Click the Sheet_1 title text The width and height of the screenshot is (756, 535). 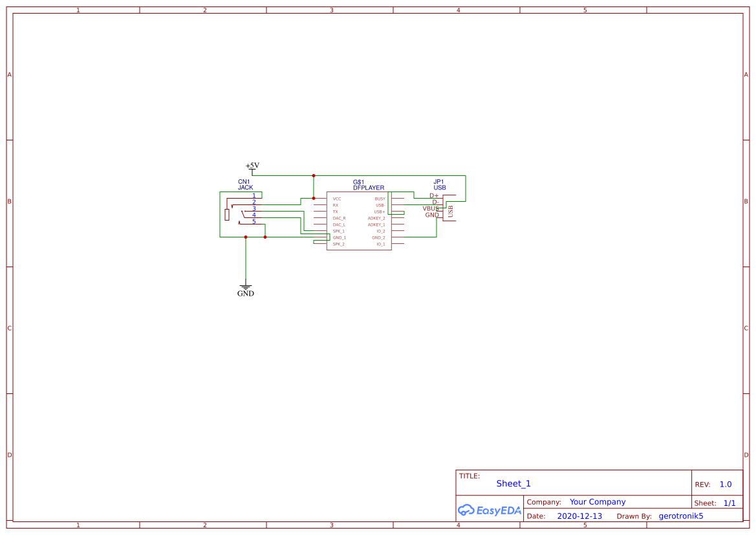coord(513,483)
